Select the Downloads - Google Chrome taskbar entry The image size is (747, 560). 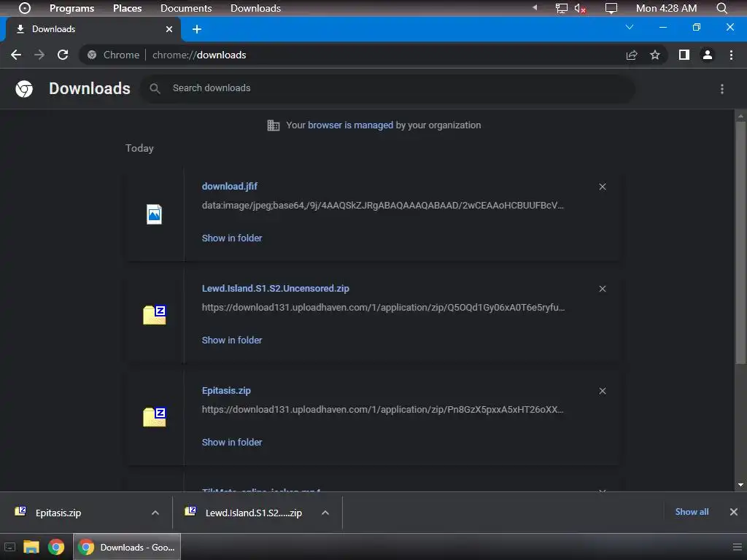127,547
